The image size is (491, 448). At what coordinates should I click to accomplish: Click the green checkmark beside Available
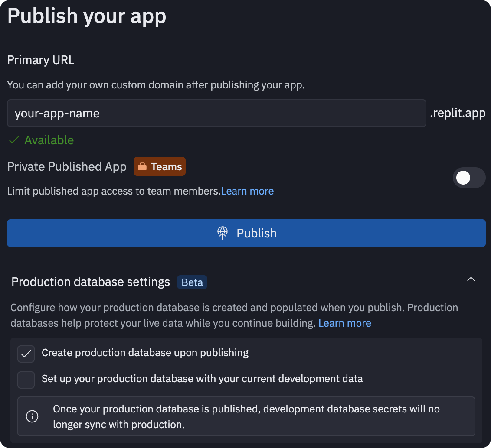click(x=14, y=140)
